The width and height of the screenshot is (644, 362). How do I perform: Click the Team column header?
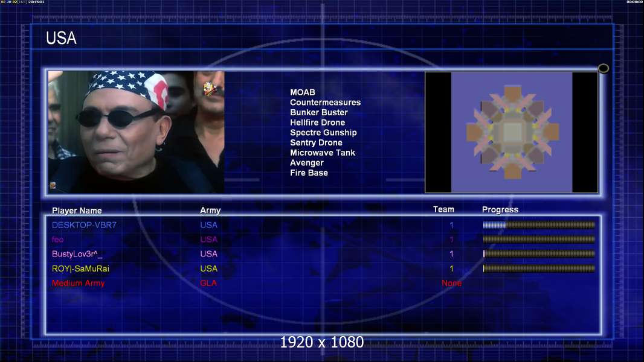(x=443, y=209)
